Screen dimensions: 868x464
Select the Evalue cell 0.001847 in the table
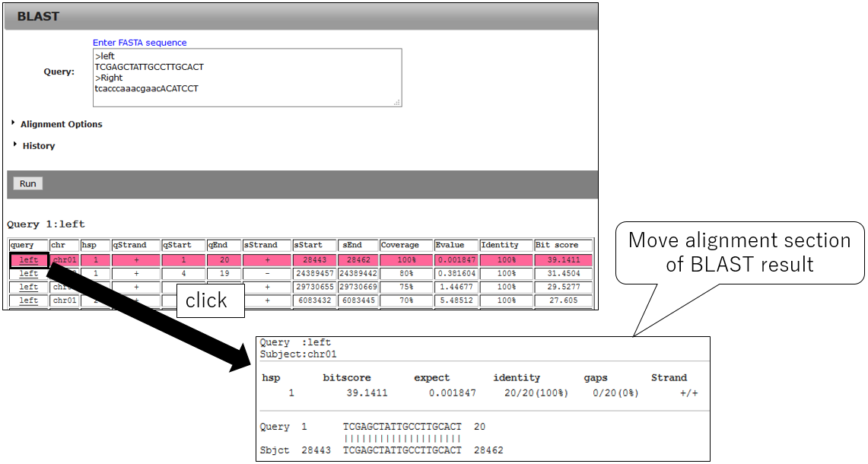(456, 259)
